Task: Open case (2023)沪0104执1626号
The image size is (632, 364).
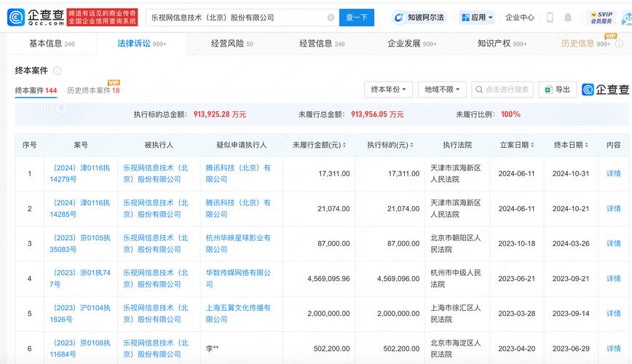Action: pos(80,314)
